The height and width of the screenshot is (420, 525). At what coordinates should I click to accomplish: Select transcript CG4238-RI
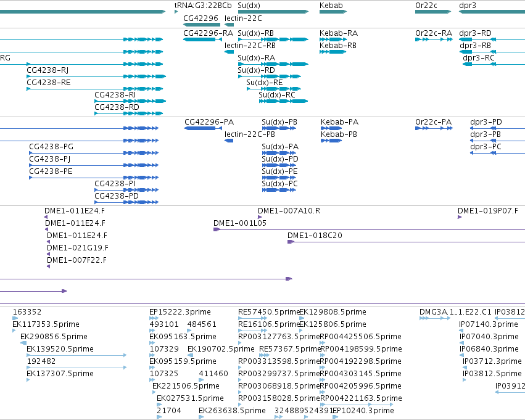(x=130, y=101)
